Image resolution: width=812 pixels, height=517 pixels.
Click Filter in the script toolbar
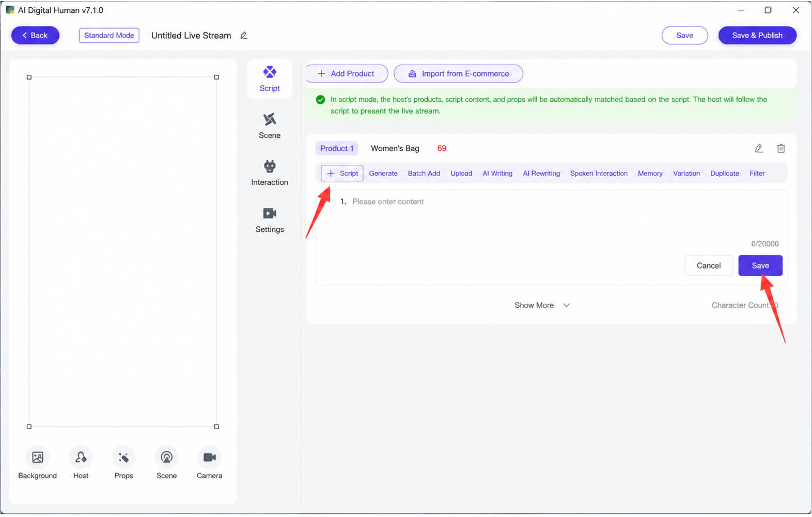(x=757, y=174)
